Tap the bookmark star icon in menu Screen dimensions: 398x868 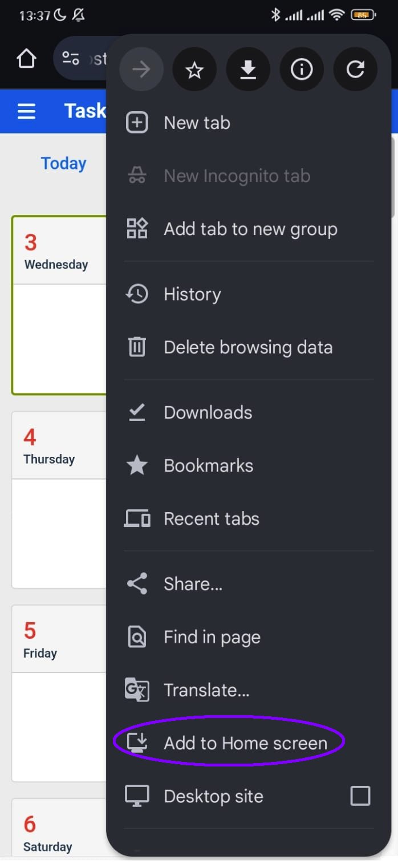tap(194, 70)
